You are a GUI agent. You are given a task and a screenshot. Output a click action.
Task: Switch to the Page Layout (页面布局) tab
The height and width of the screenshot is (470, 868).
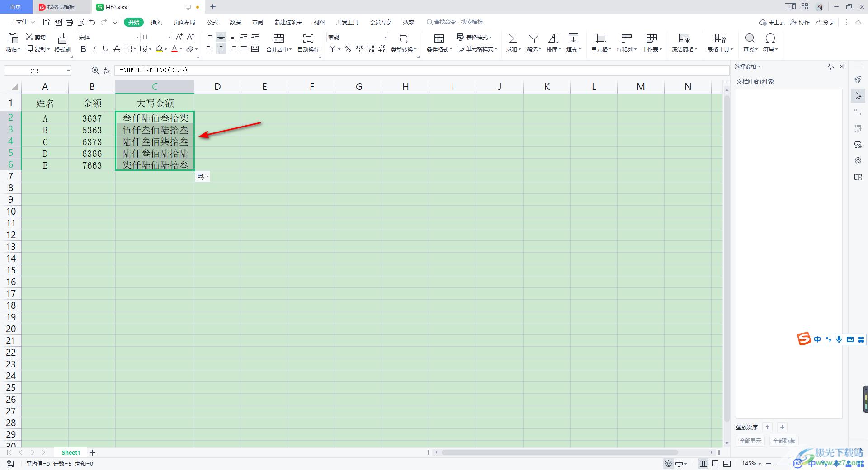pos(184,22)
